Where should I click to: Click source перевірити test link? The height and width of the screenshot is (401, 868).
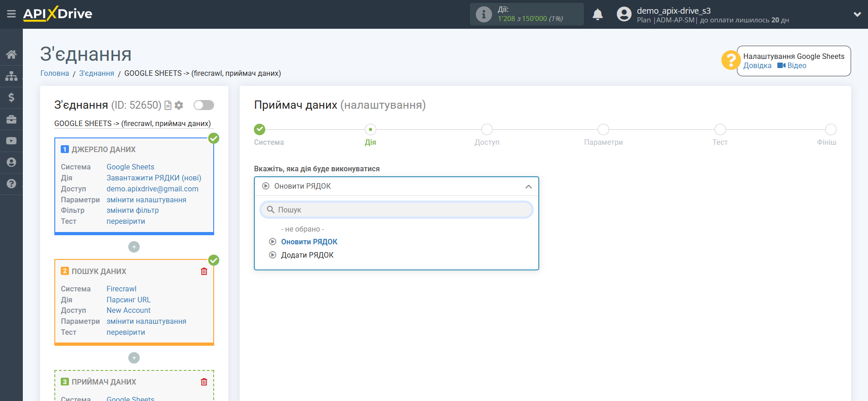[126, 222]
